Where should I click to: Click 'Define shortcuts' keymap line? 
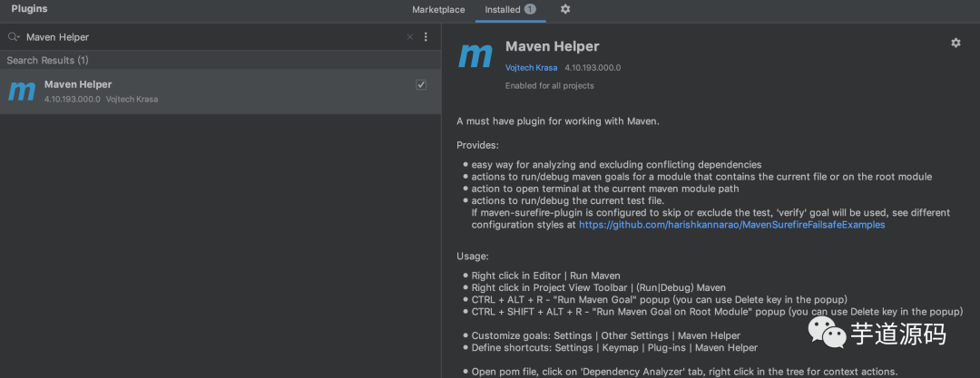coord(614,347)
